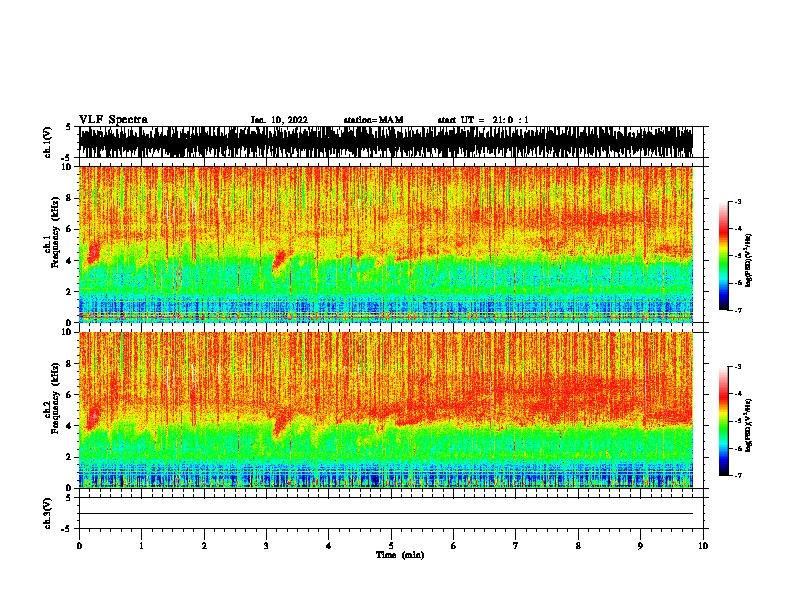This screenshot has height=612, width=792.
Task: Click the "ch.1(V)" waveform axis label
Action: pyautogui.click(x=48, y=142)
